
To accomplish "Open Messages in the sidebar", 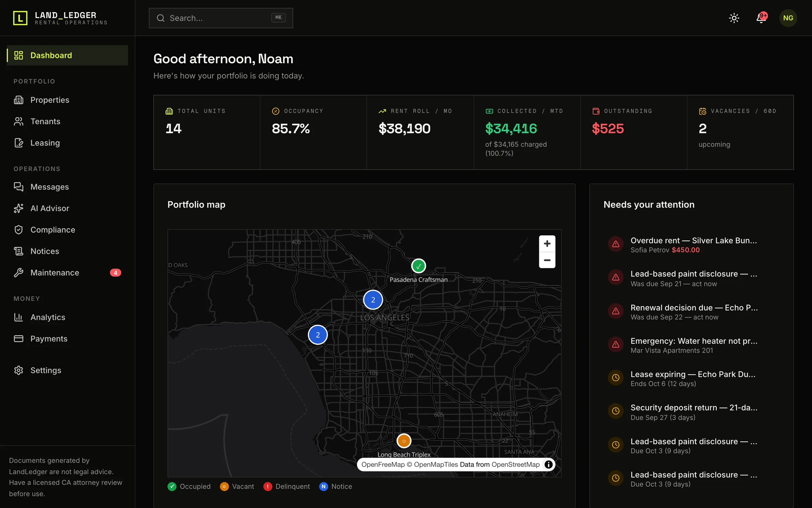I will pos(67,187).
